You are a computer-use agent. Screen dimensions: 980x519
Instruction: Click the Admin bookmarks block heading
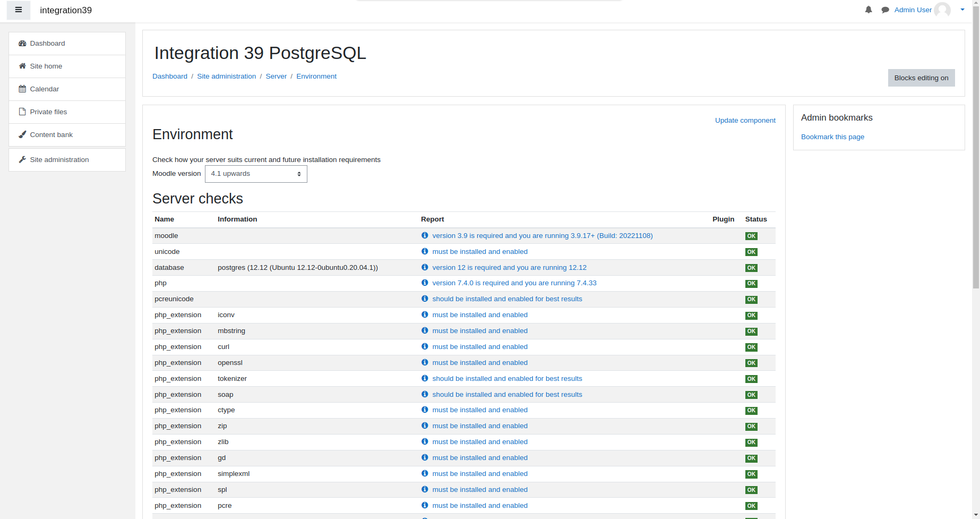click(x=837, y=118)
